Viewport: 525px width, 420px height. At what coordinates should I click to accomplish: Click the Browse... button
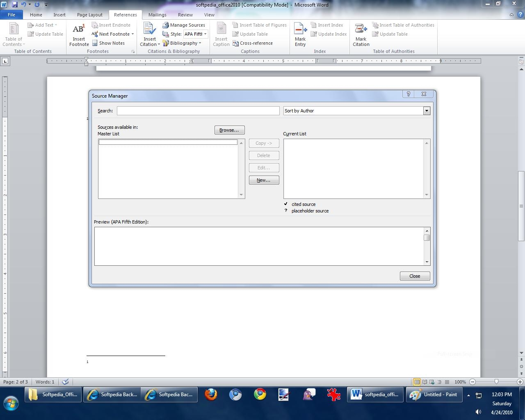point(229,130)
